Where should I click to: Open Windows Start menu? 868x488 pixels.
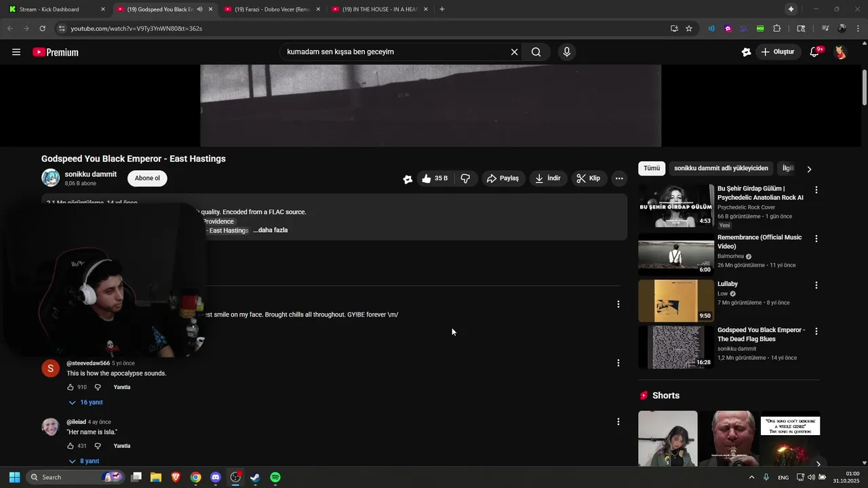click(x=14, y=477)
